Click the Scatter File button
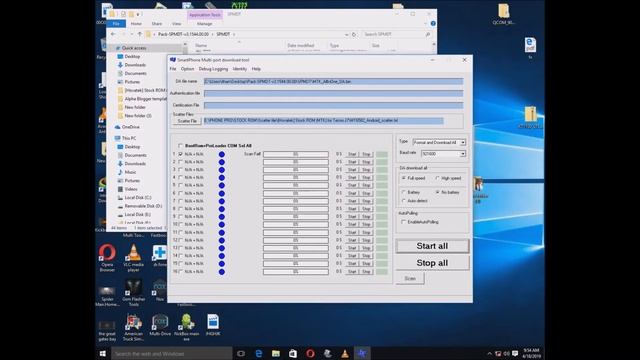Image resolution: width=640 pixels, height=360 pixels. click(x=187, y=121)
